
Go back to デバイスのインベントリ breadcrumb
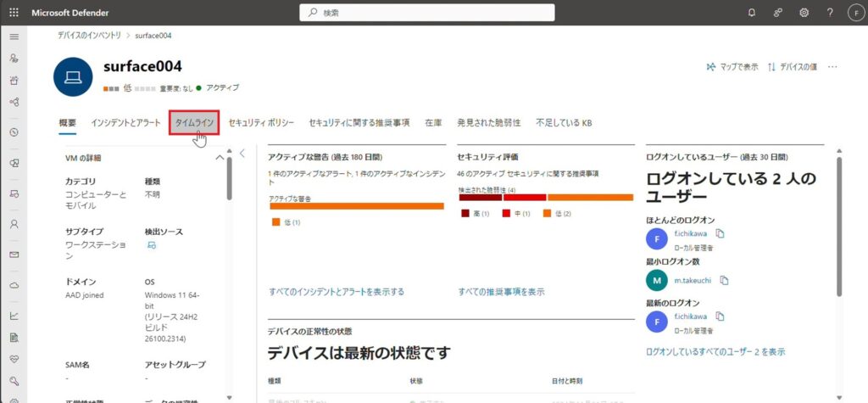click(89, 35)
